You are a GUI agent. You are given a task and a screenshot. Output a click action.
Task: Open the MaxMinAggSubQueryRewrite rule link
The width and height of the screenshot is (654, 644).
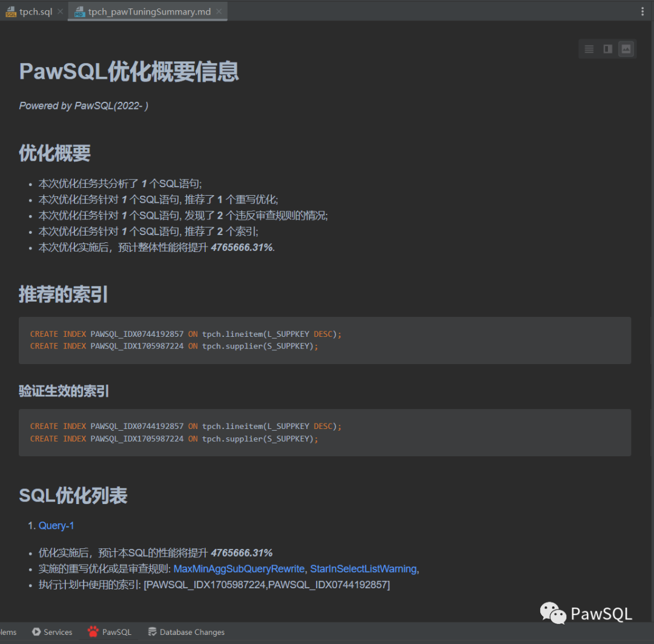[239, 569]
